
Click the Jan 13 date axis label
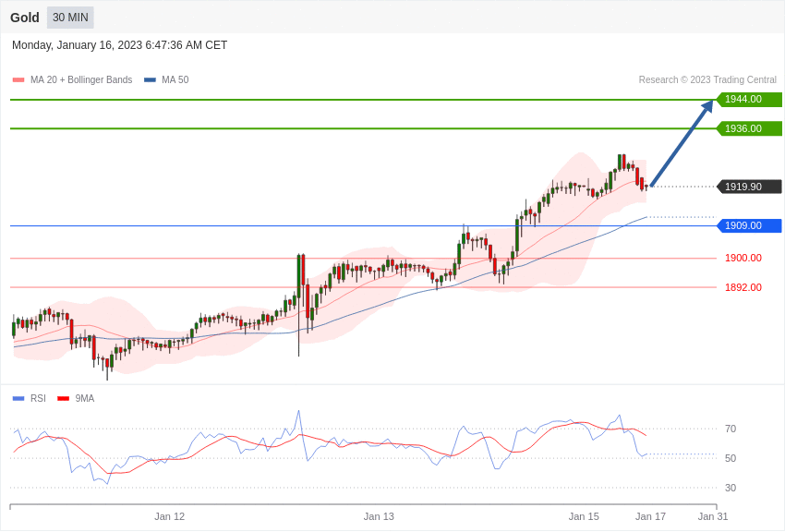point(379,516)
